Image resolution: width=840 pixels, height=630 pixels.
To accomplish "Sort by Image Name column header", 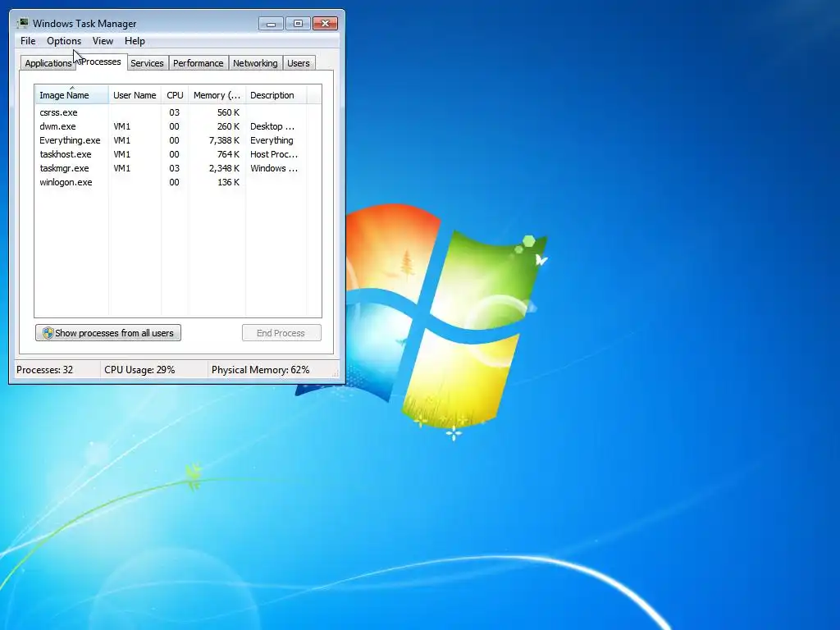I will [72, 95].
